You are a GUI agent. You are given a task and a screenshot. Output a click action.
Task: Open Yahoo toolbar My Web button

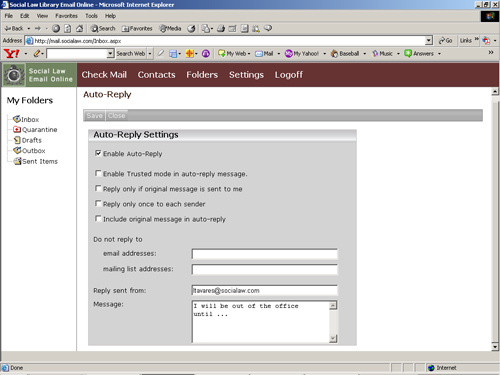232,54
